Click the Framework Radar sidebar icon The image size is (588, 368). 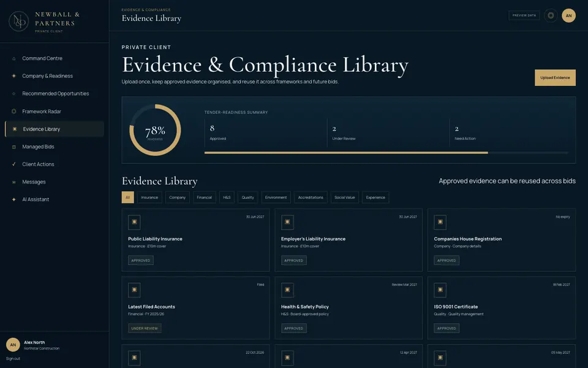click(x=14, y=111)
